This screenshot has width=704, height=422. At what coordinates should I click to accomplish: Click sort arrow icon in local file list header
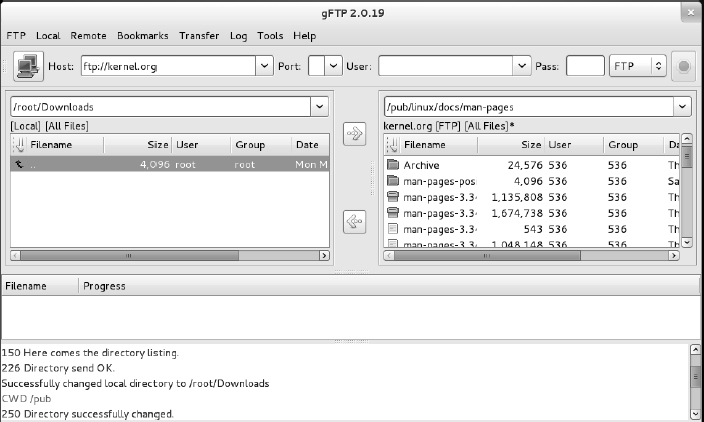point(19,145)
